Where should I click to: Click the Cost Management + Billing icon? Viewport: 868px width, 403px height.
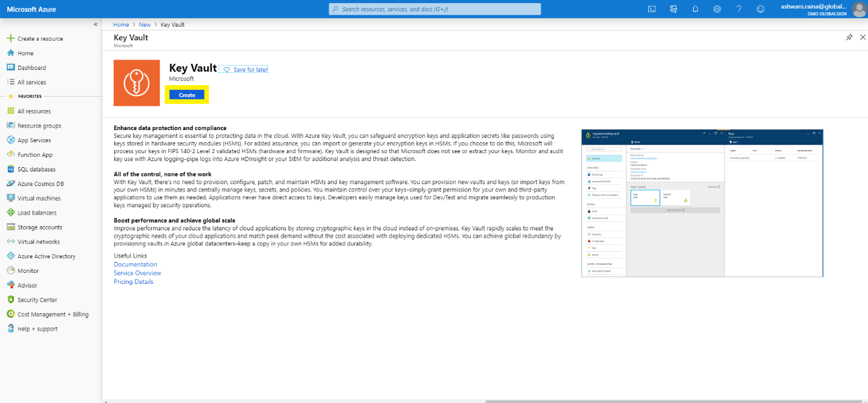[10, 314]
